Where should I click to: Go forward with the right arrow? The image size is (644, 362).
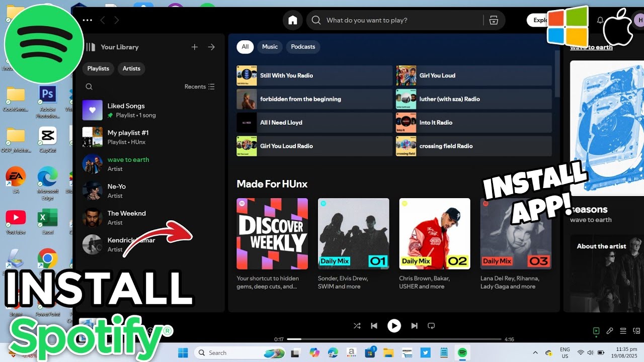(117, 20)
